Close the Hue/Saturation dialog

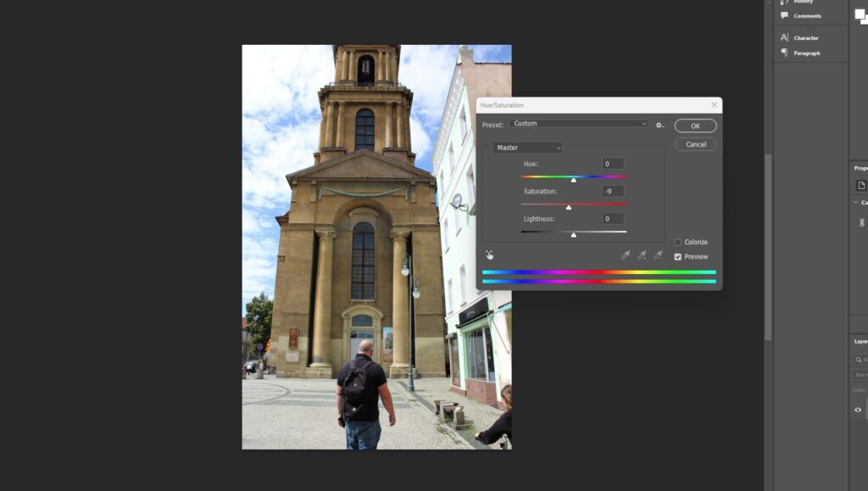click(x=714, y=104)
